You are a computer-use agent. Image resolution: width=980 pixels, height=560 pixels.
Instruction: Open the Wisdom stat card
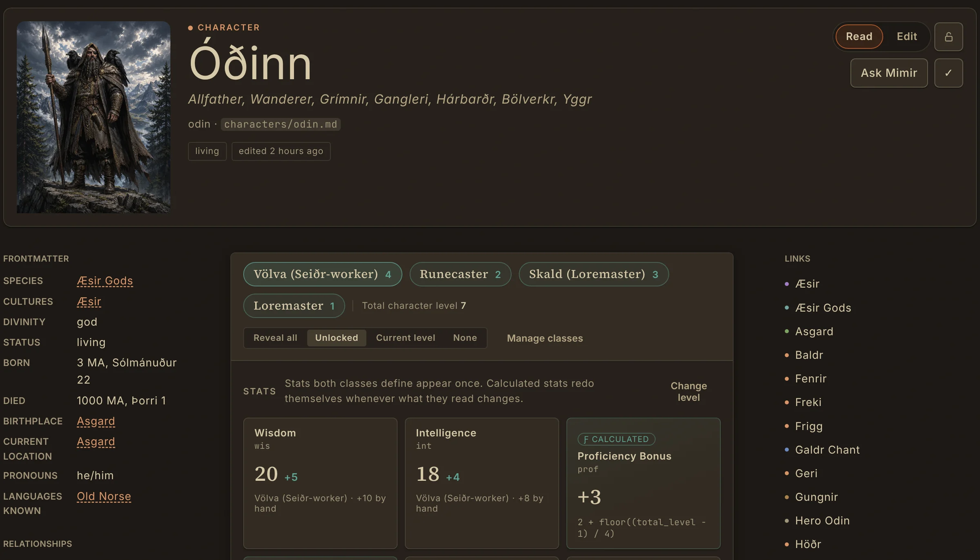click(320, 483)
